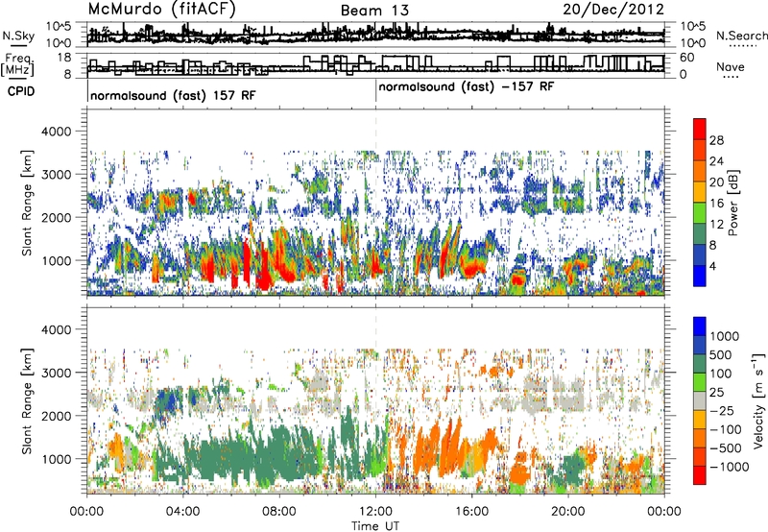Click the "Nave" legend label
Screen dimensions: 768x532
[731, 67]
